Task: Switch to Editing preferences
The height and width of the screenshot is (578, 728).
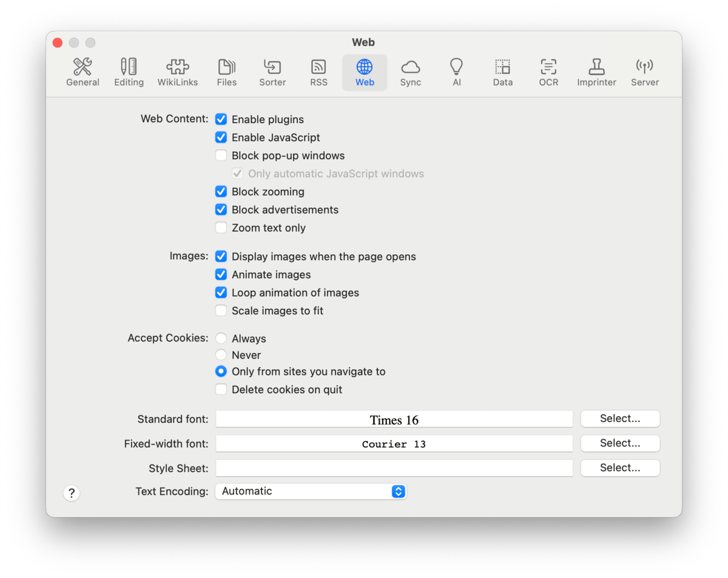Action: click(x=129, y=72)
